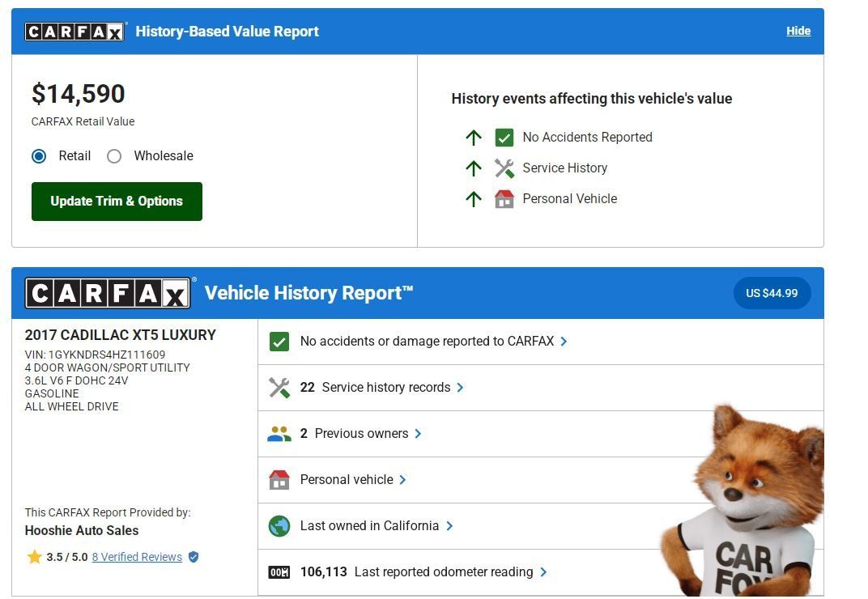Click History events affecting this vehicle's value heading
The height and width of the screenshot is (599, 868).
pos(592,99)
